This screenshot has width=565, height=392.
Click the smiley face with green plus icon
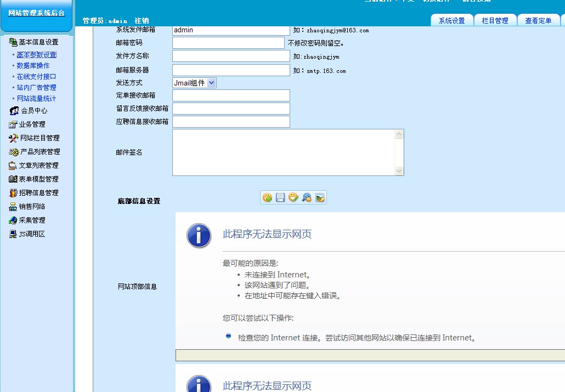[x=267, y=198]
